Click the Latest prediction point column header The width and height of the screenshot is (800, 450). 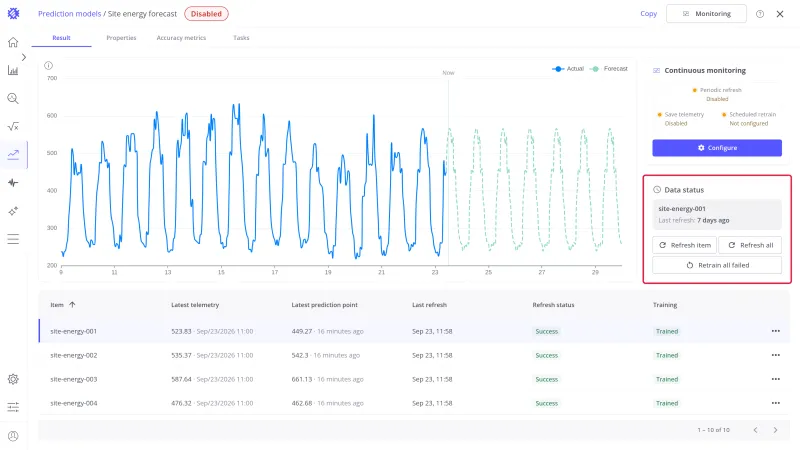click(x=324, y=305)
